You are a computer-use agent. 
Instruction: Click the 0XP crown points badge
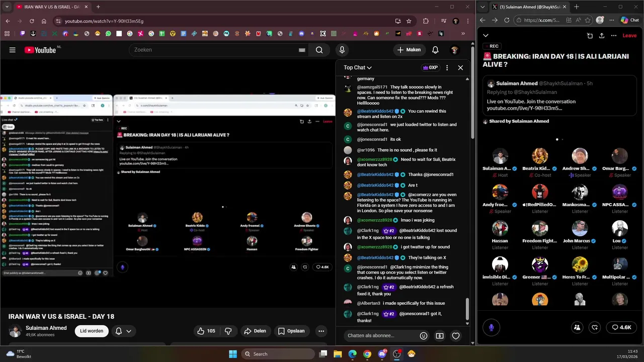(x=430, y=67)
